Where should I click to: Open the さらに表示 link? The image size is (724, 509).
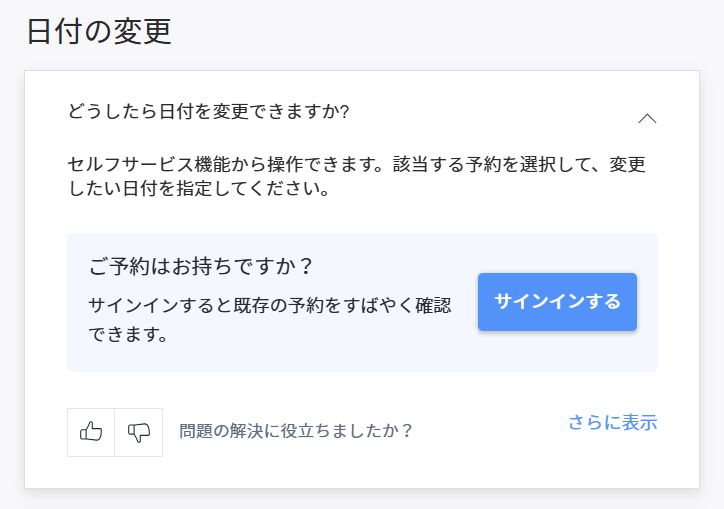click(612, 422)
